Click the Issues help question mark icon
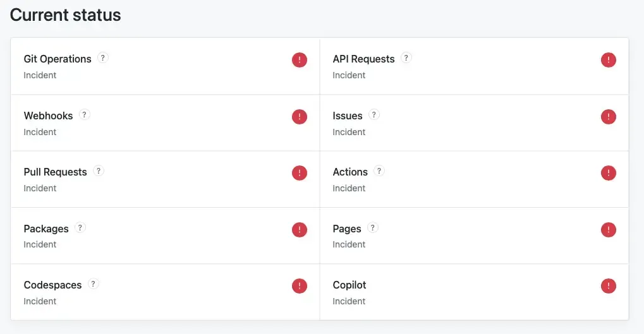Screen dimensions: 644x334 (x=374, y=114)
